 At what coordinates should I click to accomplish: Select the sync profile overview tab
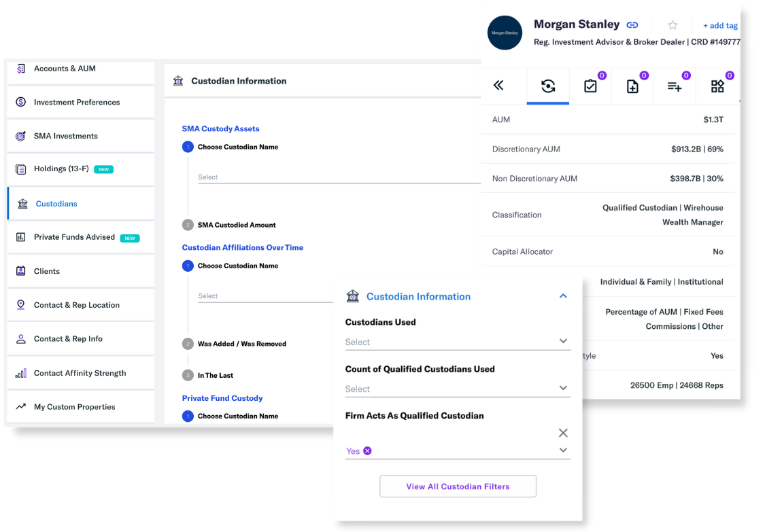[548, 86]
